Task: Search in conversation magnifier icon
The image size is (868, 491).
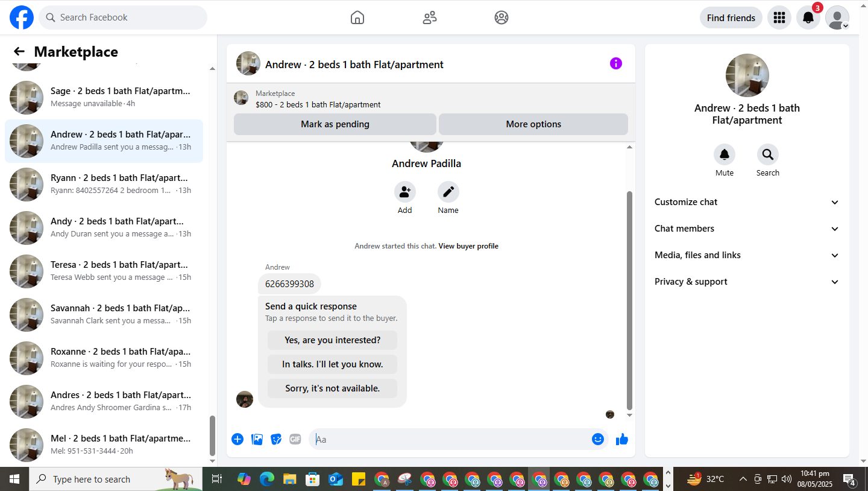Action: click(x=768, y=154)
